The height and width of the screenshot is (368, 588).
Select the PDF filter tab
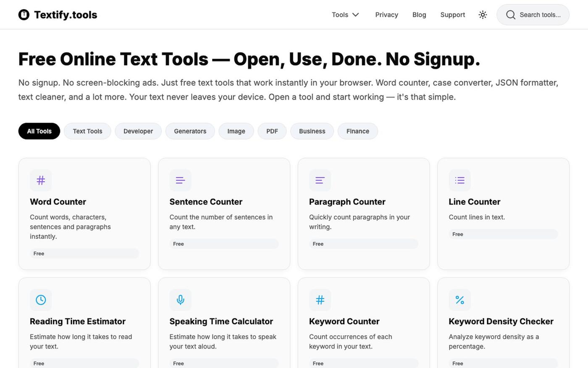point(272,131)
